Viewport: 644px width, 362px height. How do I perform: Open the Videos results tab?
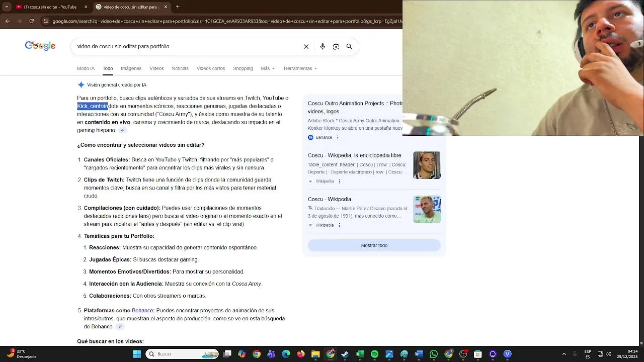156,68
